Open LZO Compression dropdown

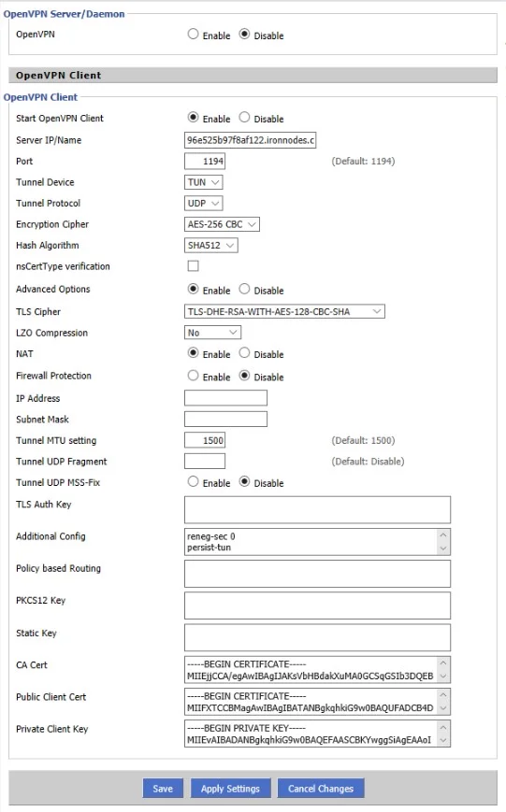pyautogui.click(x=212, y=333)
